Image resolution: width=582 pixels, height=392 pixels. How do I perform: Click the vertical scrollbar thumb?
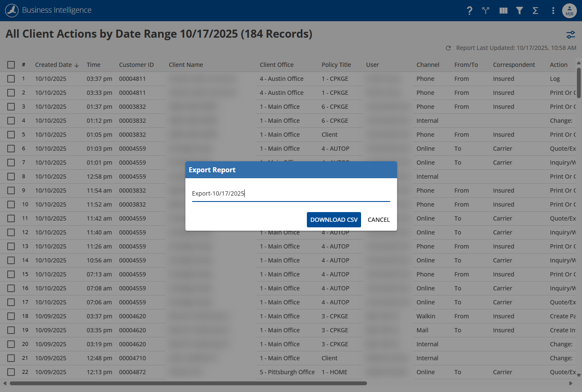coord(579,83)
